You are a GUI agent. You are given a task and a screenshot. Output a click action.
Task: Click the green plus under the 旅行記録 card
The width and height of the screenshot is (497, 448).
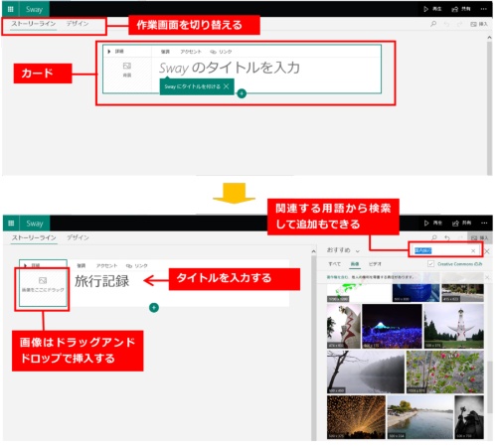click(x=154, y=308)
